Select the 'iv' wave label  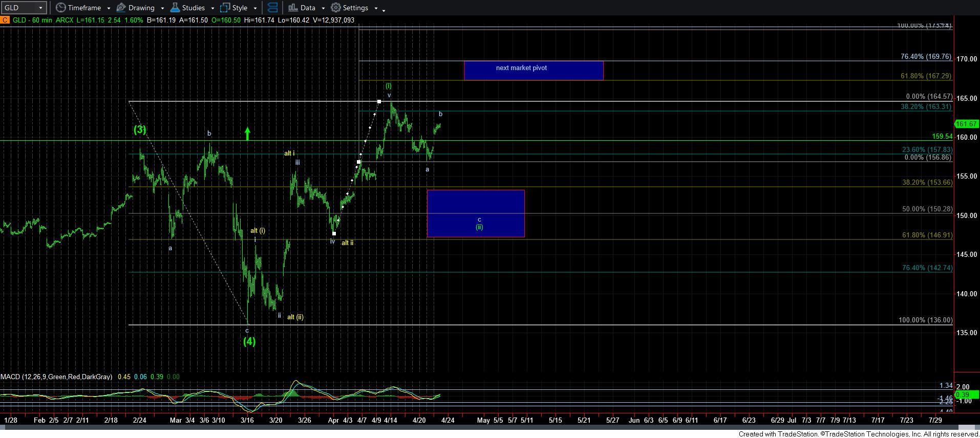pyautogui.click(x=332, y=241)
